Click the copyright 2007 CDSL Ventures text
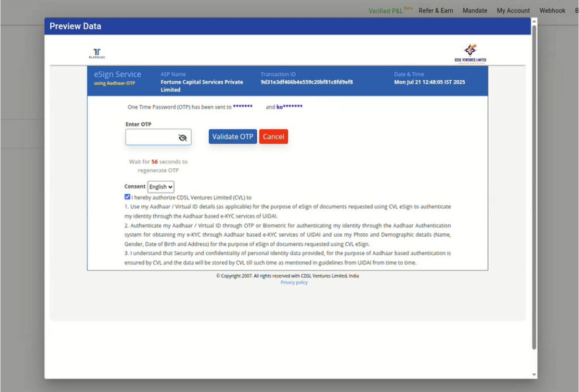579x392 pixels. pos(288,276)
